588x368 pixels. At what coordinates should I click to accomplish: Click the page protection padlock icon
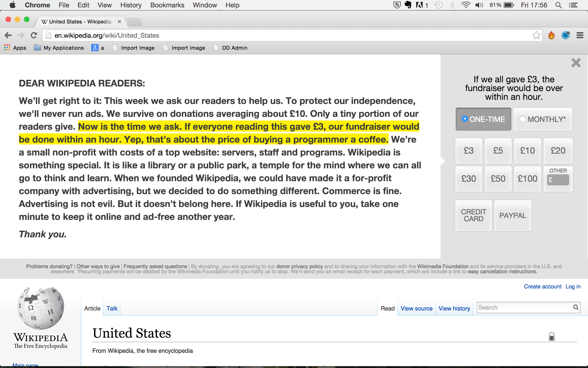tap(551, 336)
